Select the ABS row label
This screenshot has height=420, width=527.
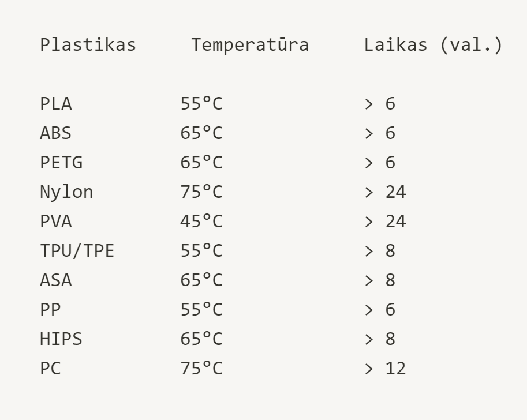point(56,133)
